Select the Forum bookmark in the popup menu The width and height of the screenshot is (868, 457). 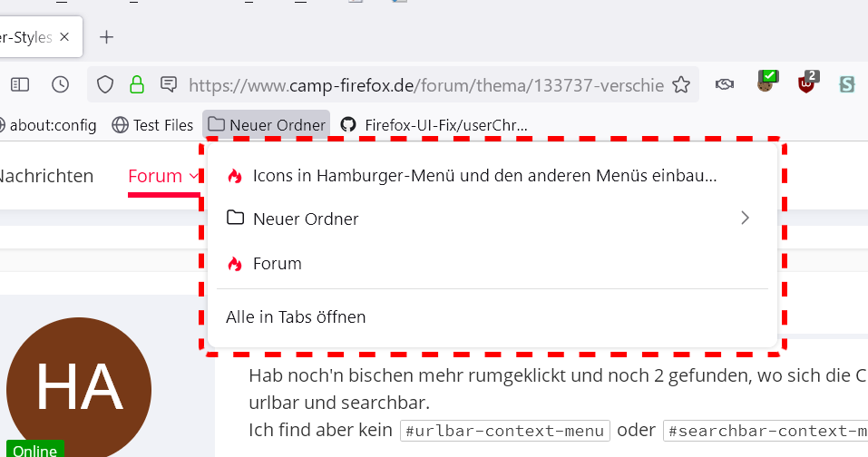pyautogui.click(x=277, y=264)
